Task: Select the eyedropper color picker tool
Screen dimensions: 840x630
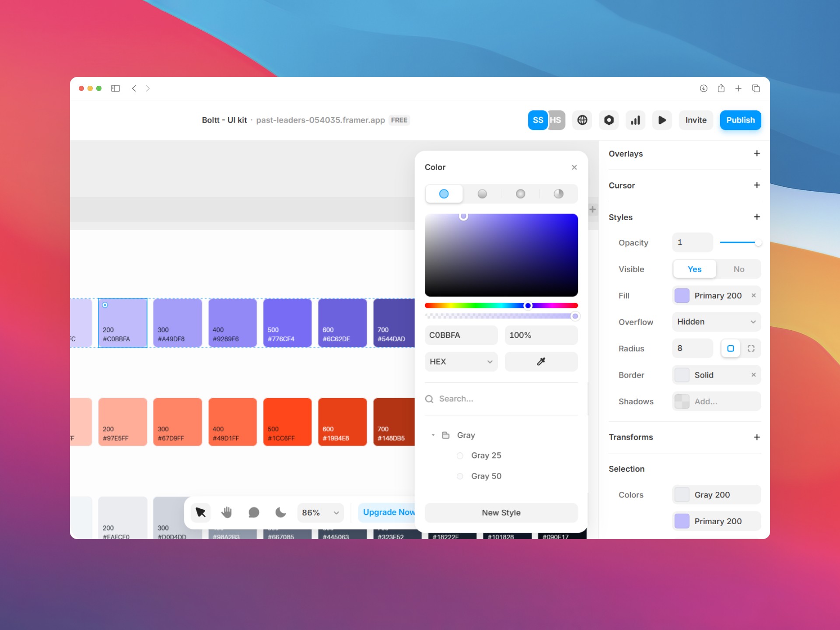Action: pyautogui.click(x=541, y=361)
